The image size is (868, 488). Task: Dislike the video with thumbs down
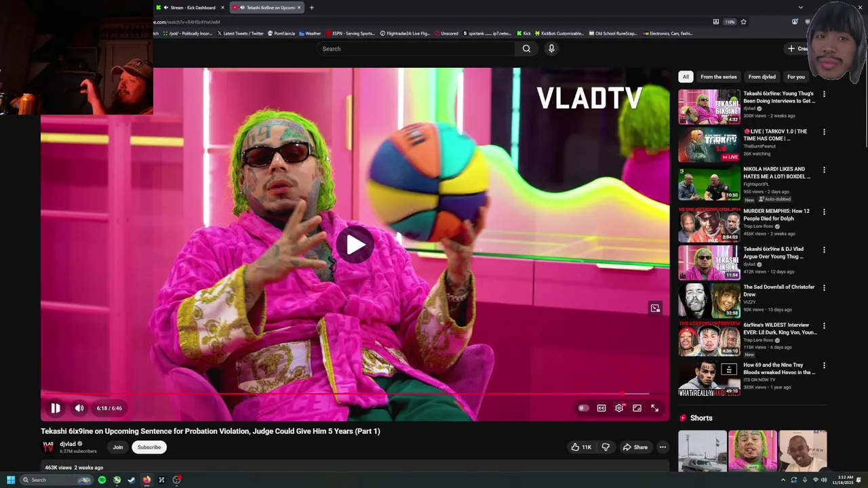pyautogui.click(x=606, y=447)
